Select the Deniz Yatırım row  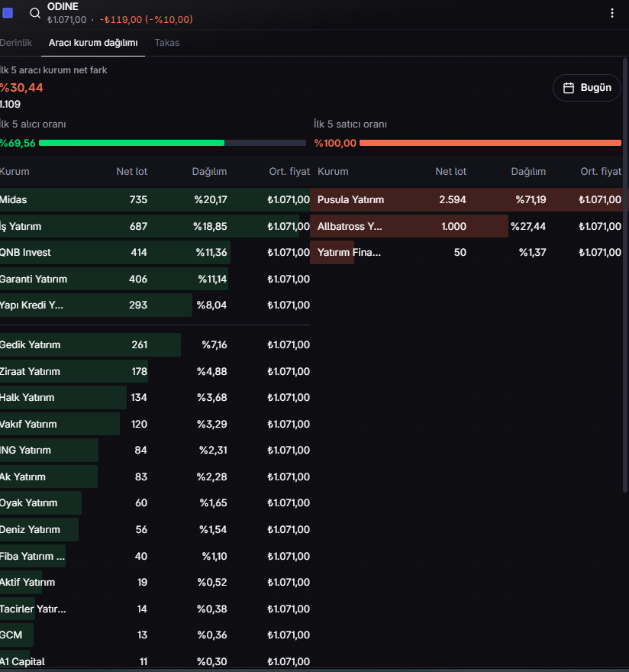pos(155,529)
